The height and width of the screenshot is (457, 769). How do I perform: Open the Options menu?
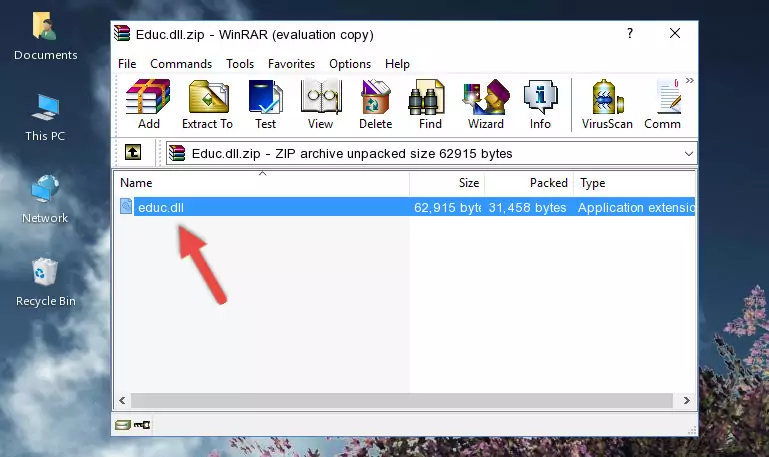tap(350, 64)
